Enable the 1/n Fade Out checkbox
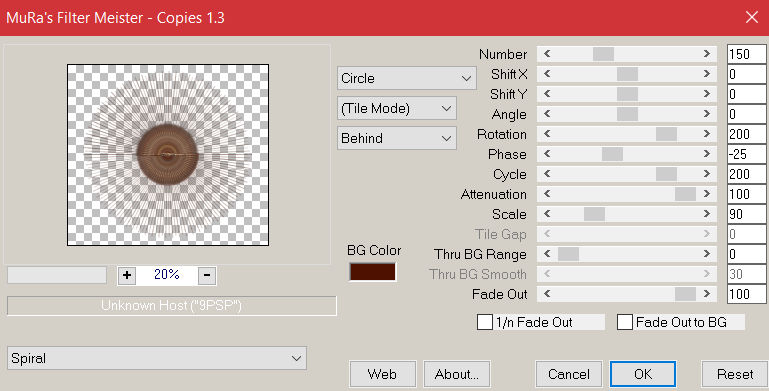The width and height of the screenshot is (769, 391). click(485, 322)
